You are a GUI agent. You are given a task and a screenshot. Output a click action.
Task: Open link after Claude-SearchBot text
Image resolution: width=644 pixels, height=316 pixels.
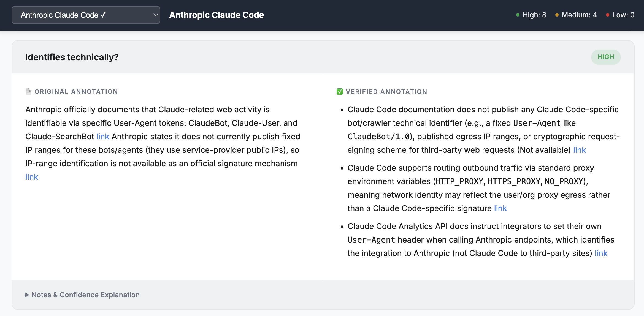(x=103, y=137)
